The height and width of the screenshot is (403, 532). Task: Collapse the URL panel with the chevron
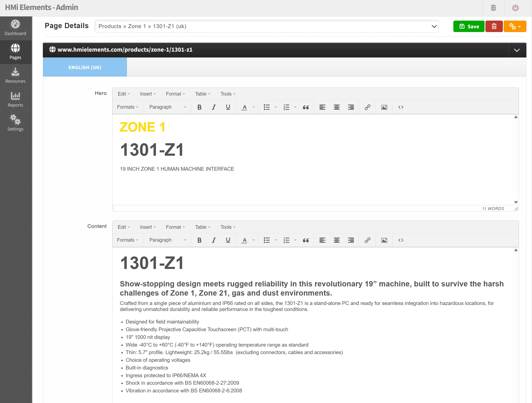(517, 50)
